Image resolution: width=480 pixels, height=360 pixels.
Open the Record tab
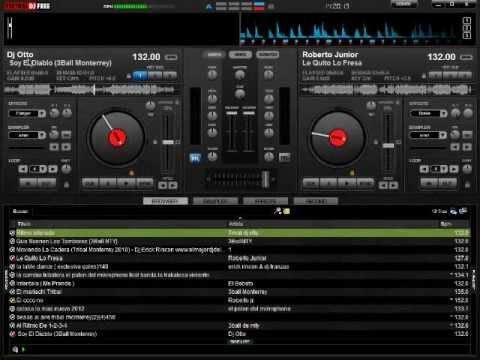316,201
